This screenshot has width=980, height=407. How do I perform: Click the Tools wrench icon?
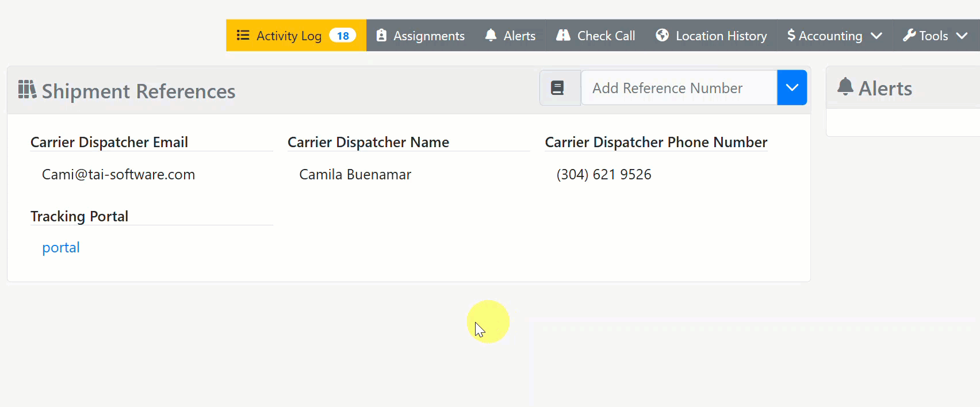point(909,36)
